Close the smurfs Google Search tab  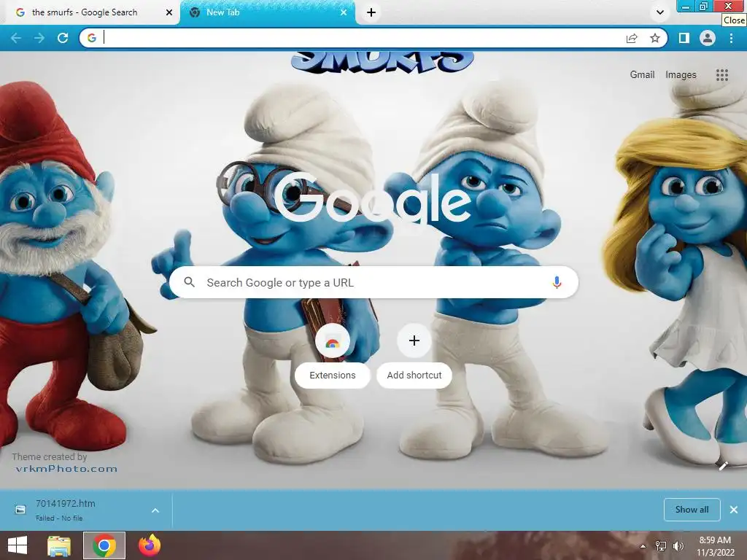tap(169, 12)
